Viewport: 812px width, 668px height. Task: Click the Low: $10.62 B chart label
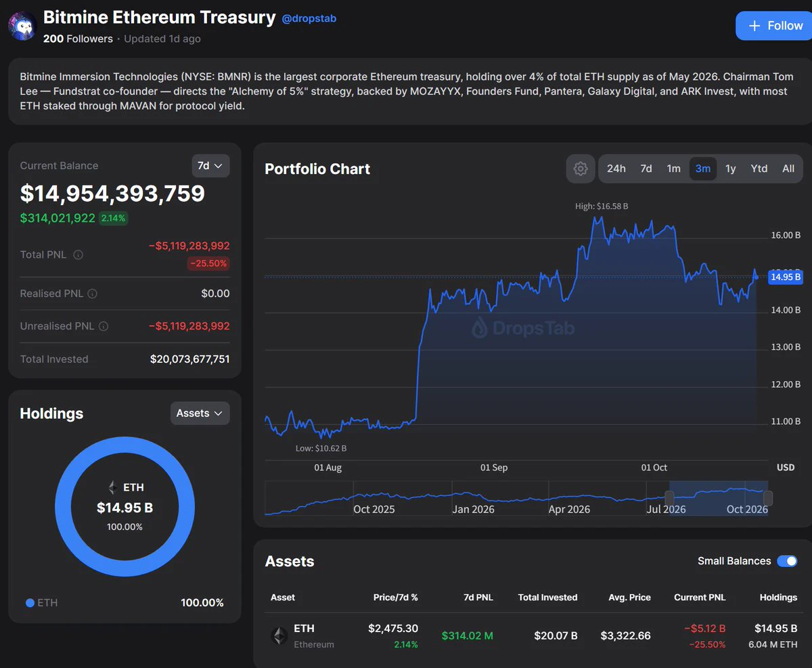321,448
